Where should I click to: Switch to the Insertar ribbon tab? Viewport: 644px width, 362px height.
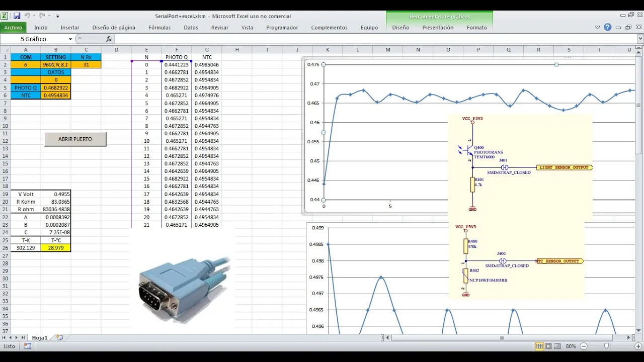(70, 28)
